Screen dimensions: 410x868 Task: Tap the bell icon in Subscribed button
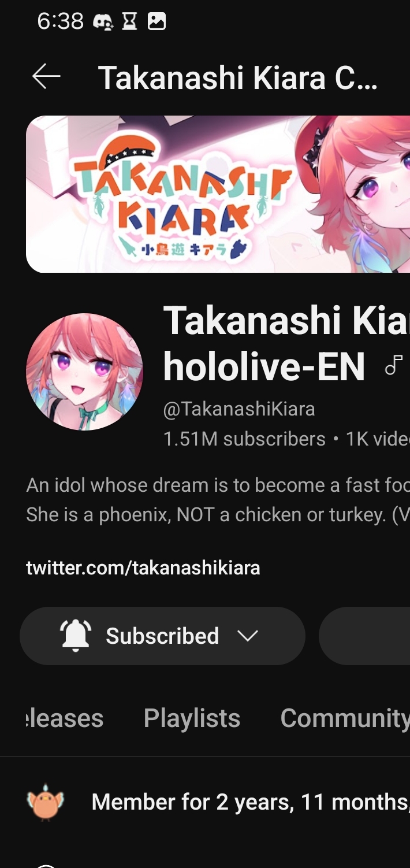click(x=76, y=636)
